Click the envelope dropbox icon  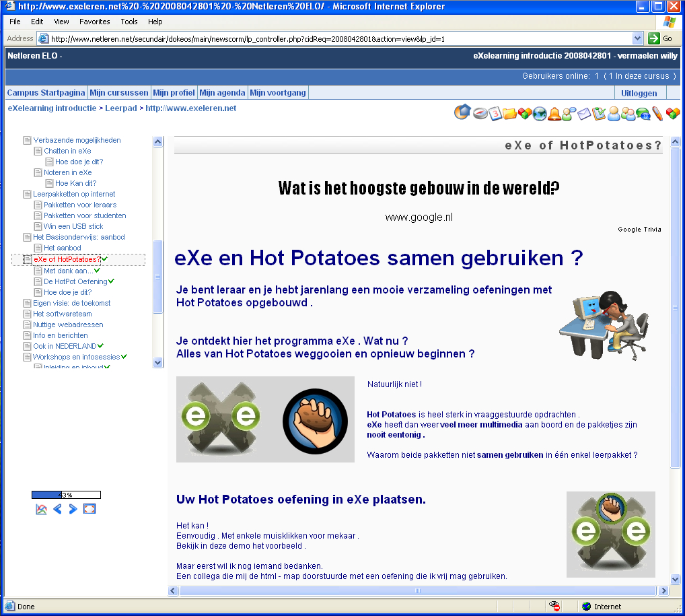tap(584, 114)
